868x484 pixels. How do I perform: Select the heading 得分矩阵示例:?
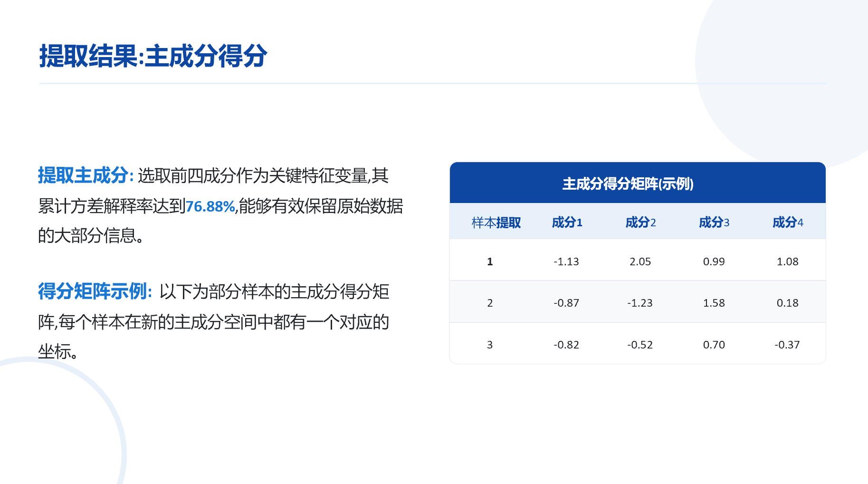[x=95, y=291]
